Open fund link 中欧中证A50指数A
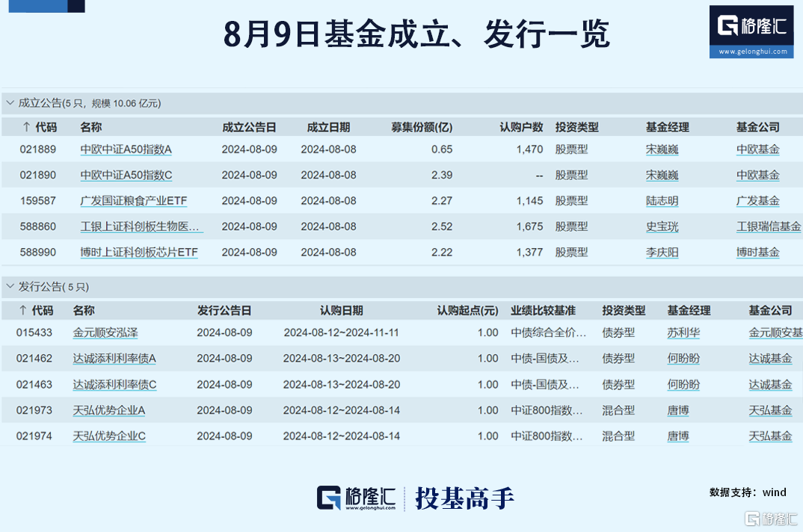Viewport: 803px width, 532px height. pos(126,149)
